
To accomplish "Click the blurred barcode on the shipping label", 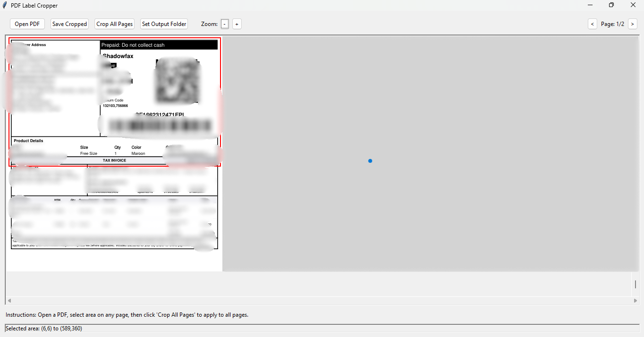I will pos(160,126).
